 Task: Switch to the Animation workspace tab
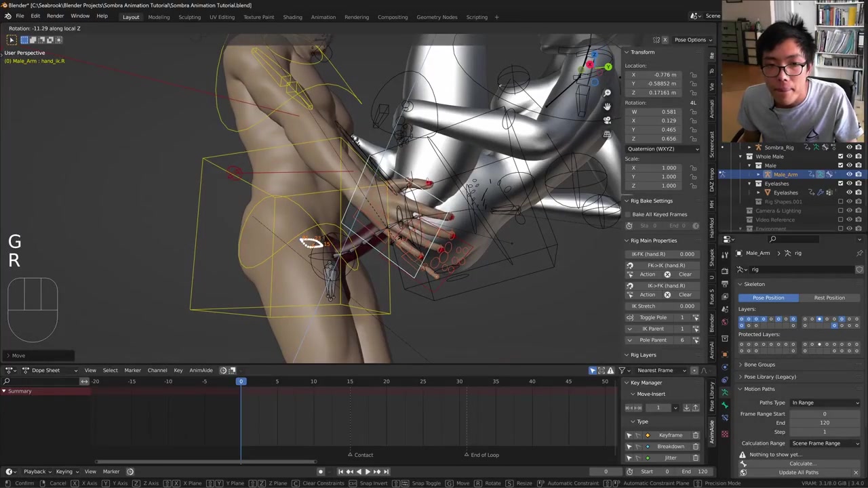pyautogui.click(x=323, y=17)
